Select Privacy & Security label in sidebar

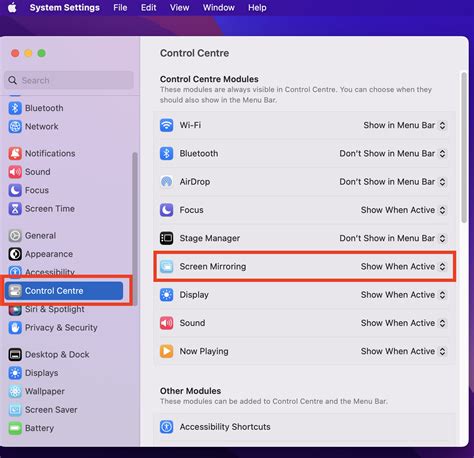(x=61, y=328)
